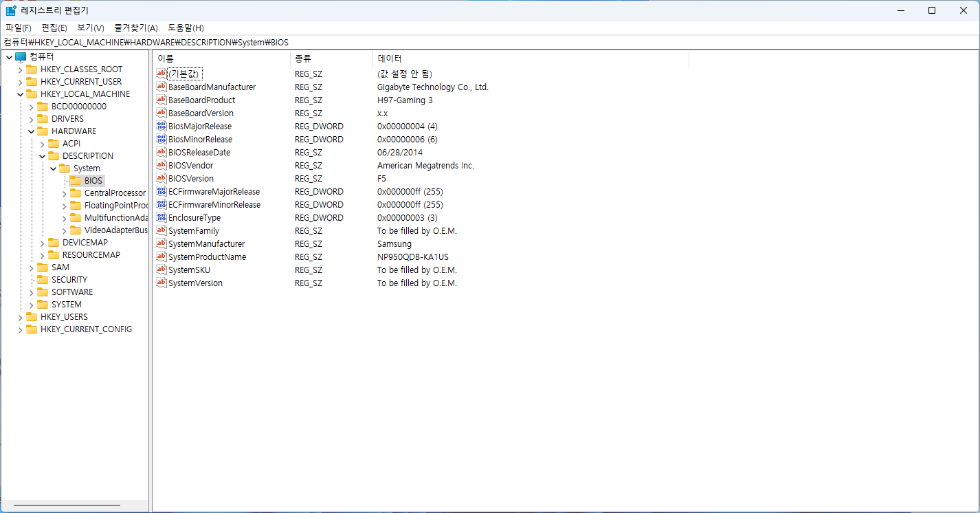Collapse the HKEY_LOCAL_MACHINE node
980x513 pixels.
[x=20, y=94]
